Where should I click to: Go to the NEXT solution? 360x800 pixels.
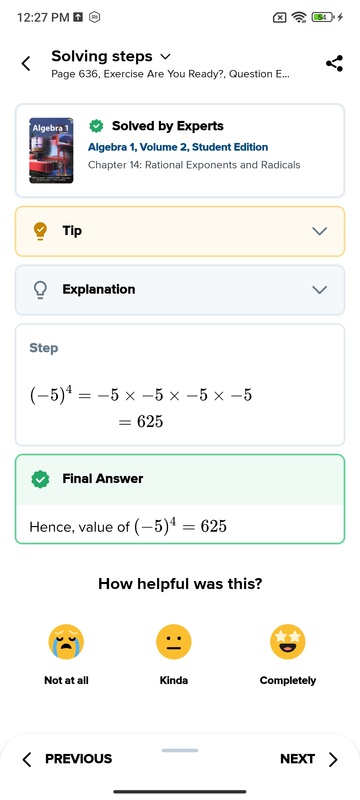click(x=309, y=759)
